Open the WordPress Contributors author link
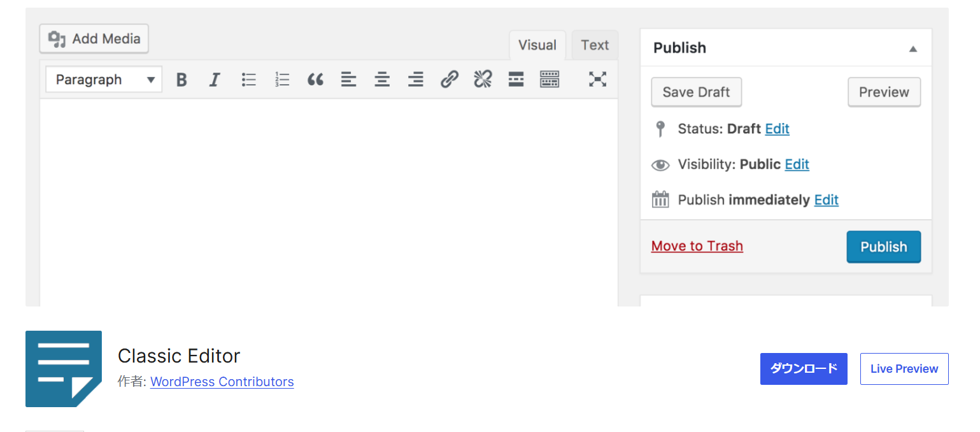 222,382
